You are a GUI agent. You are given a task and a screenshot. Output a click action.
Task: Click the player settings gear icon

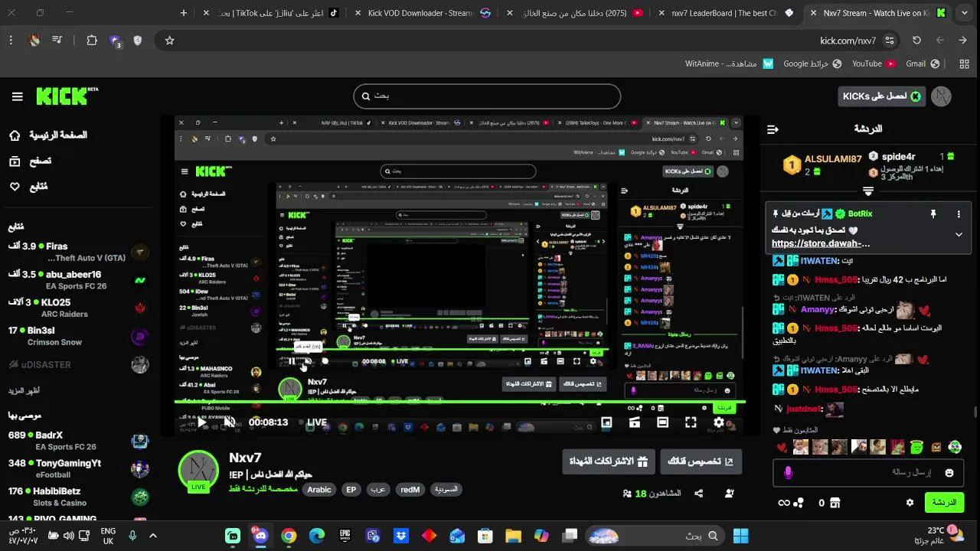coord(719,422)
